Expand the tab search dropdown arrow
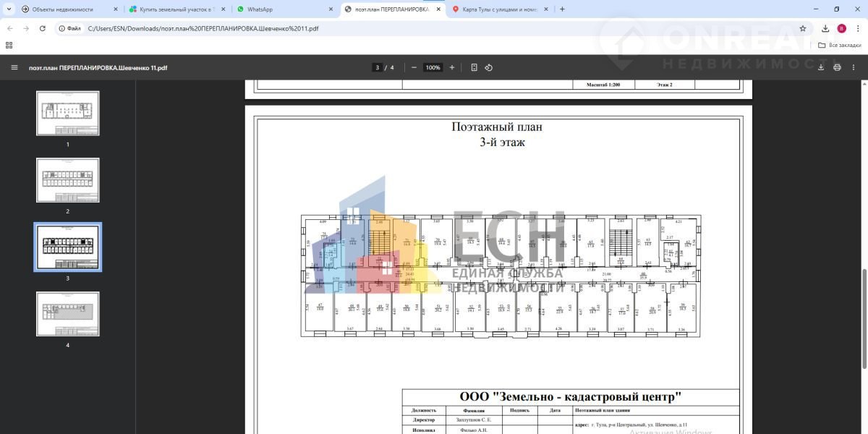Viewport: 868px width, 434px height. [x=9, y=9]
